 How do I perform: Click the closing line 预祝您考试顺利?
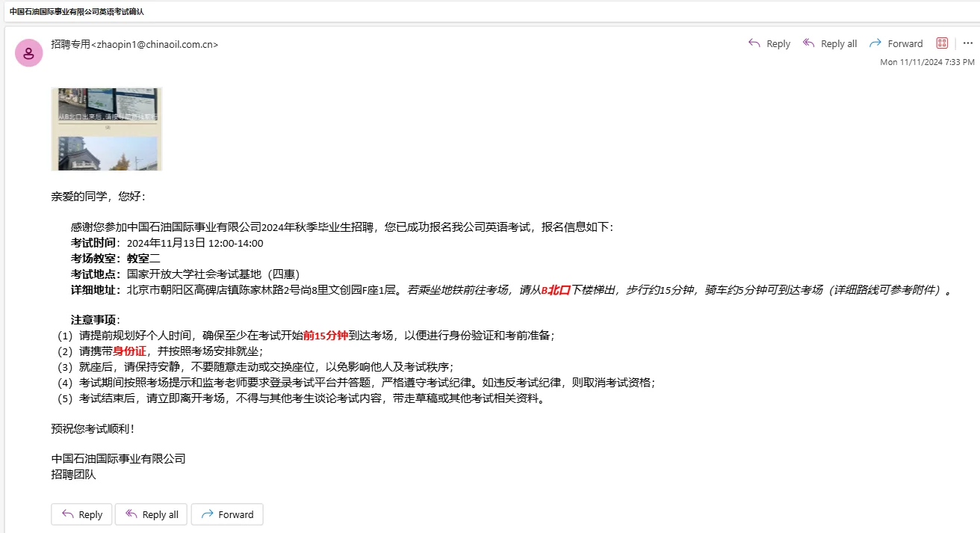[93, 428]
